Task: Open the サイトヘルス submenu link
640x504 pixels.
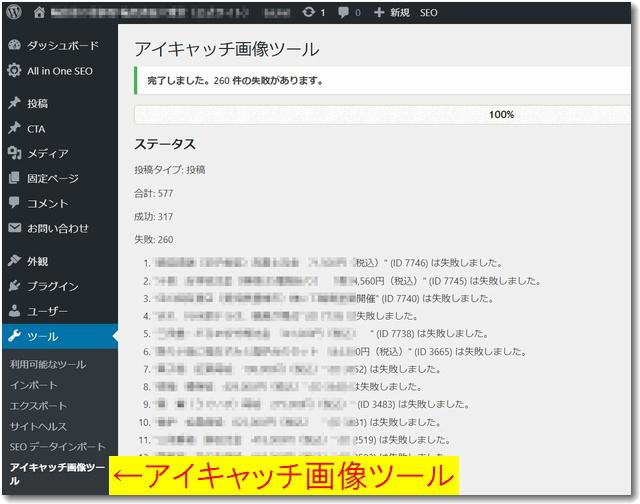Action: click(38, 426)
